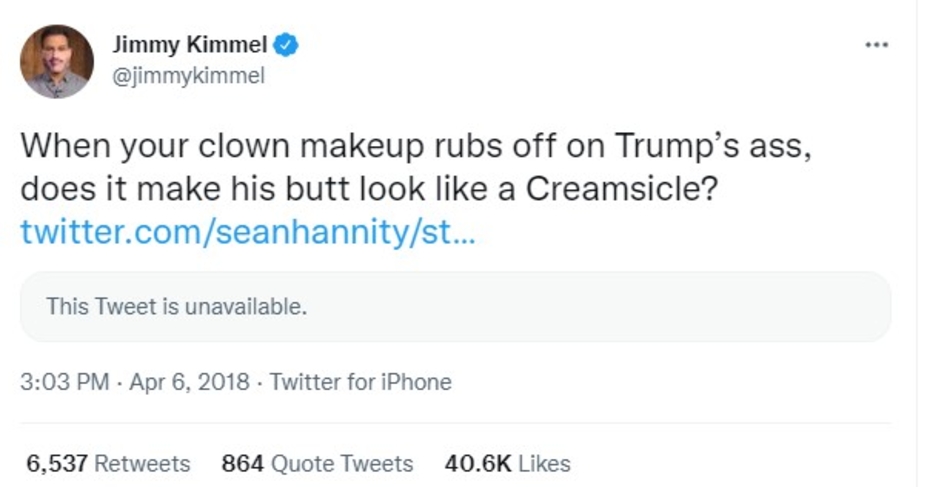Click the 3:03 PM time
The height and width of the screenshot is (487, 930).
click(63, 382)
